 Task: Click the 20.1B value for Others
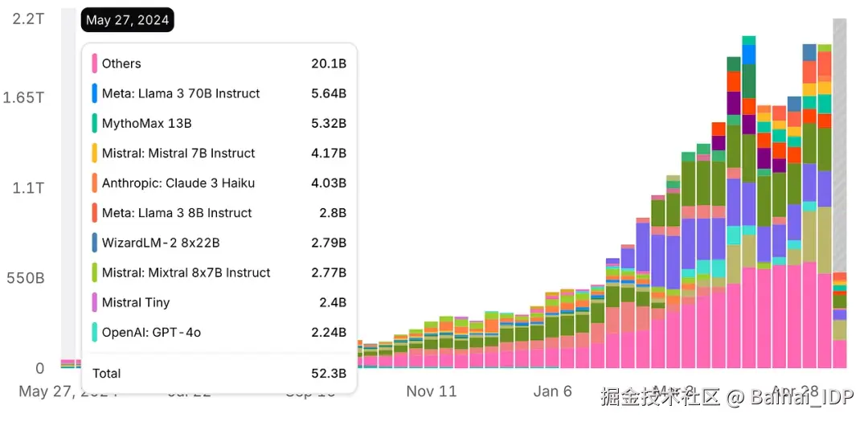coord(329,64)
